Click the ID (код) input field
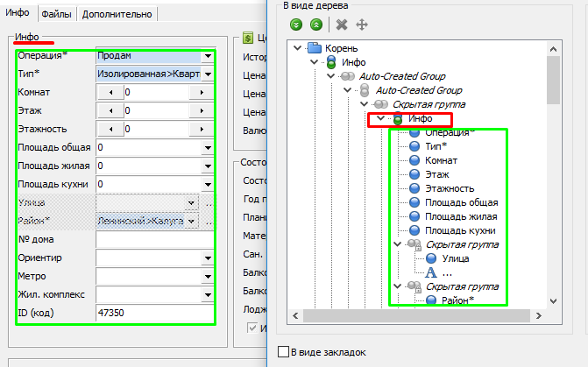This screenshot has width=588, height=367. (x=153, y=313)
